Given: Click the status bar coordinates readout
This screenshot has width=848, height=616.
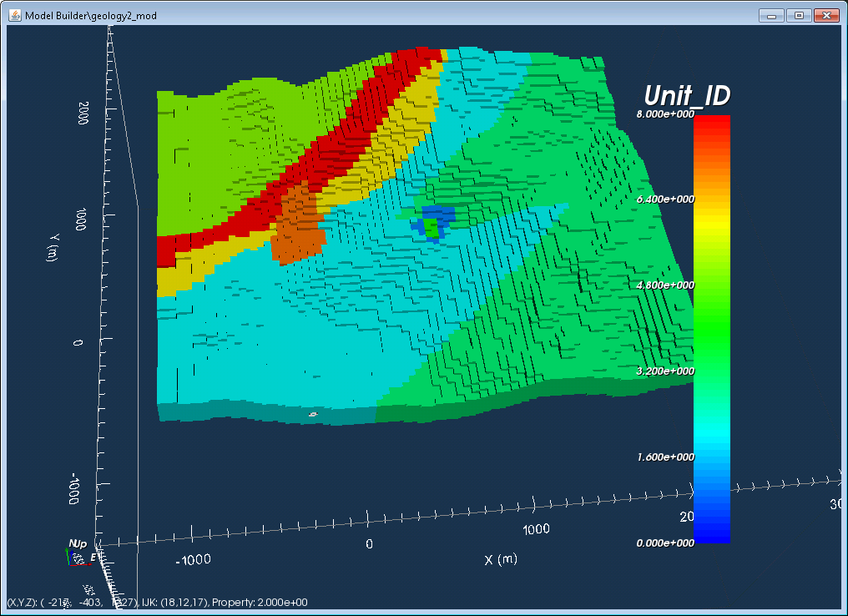Looking at the screenshot, I should [157, 602].
